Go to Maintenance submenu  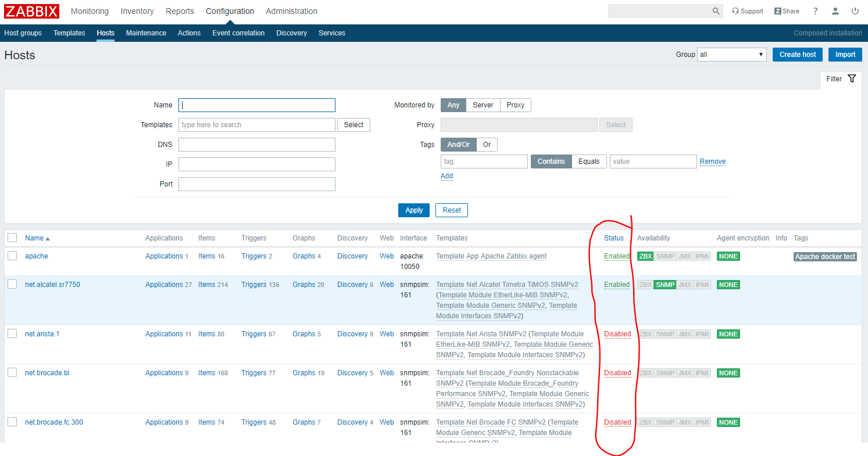click(x=146, y=33)
